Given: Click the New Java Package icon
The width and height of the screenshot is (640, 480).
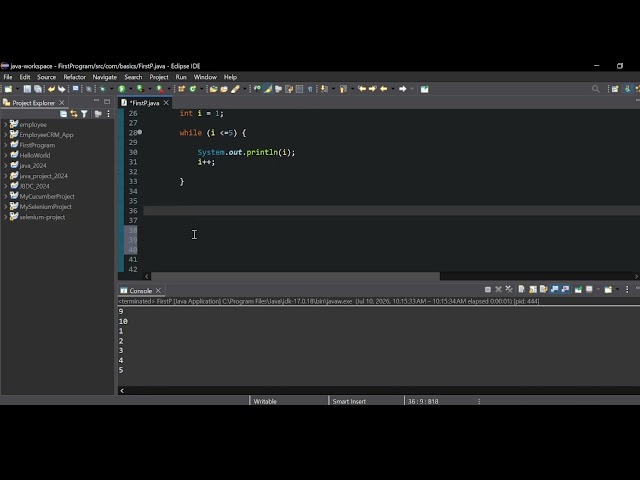Looking at the screenshot, I should (x=182, y=89).
